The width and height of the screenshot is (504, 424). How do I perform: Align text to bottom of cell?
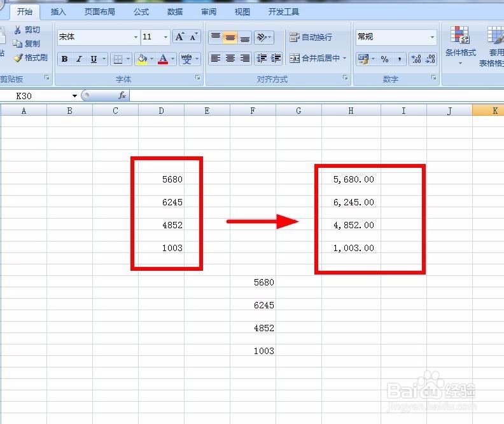point(245,38)
